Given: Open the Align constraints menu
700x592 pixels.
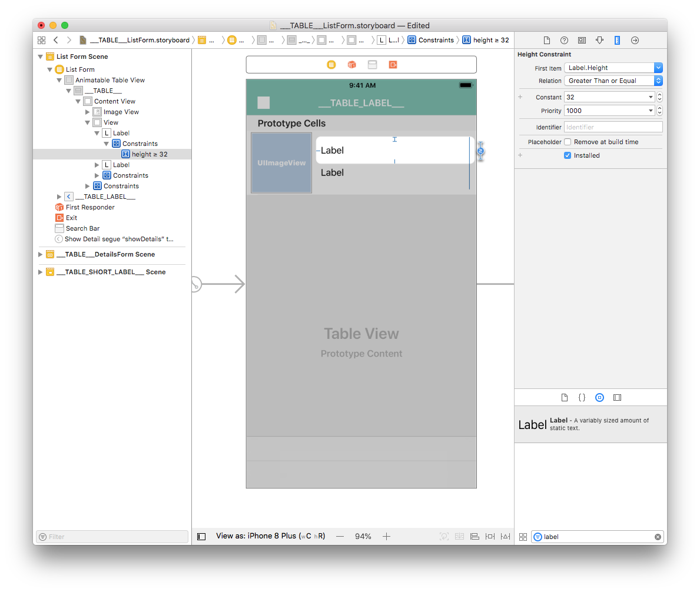Looking at the screenshot, I should point(475,536).
